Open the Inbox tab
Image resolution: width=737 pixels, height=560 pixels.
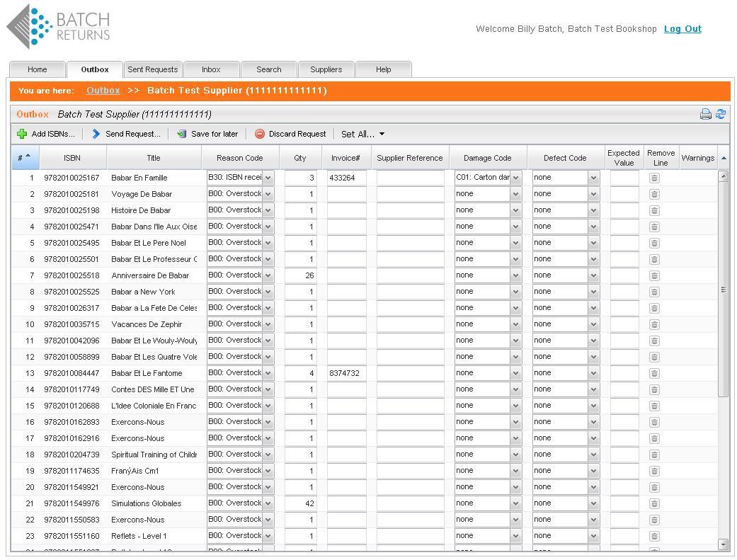pos(211,69)
